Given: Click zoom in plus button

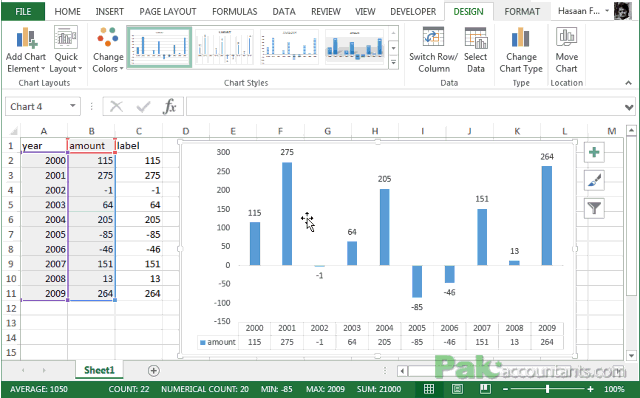Looking at the screenshot, I should [590, 389].
